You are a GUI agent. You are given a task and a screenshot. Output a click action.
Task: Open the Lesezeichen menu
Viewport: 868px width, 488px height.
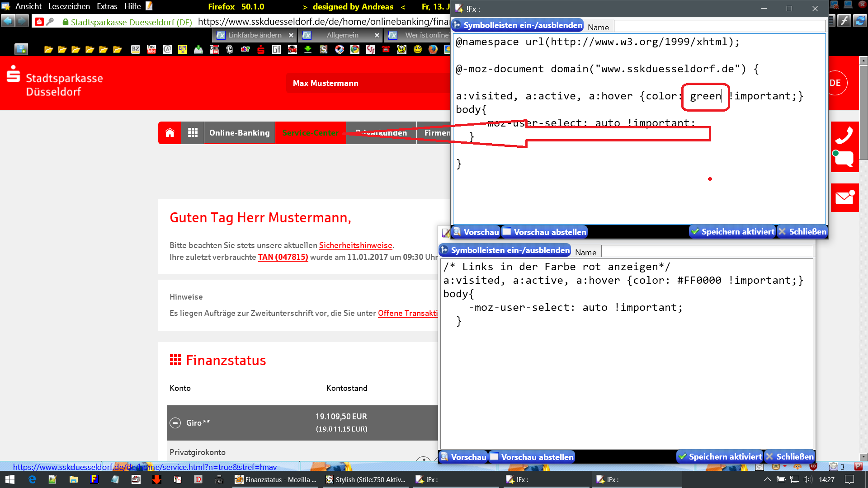point(69,6)
